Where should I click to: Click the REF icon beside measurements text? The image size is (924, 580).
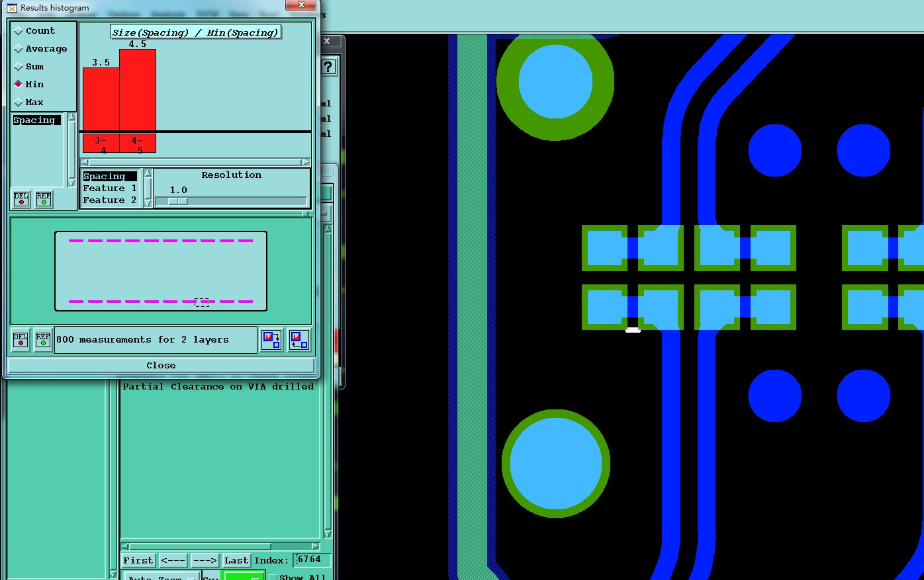tap(43, 340)
